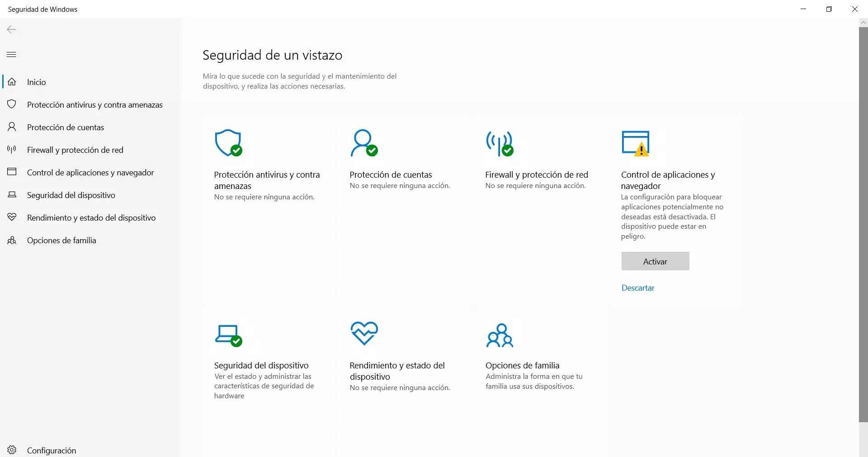
Task: Click the person icon for Protección de cuentas in sidebar
Action: click(12, 127)
